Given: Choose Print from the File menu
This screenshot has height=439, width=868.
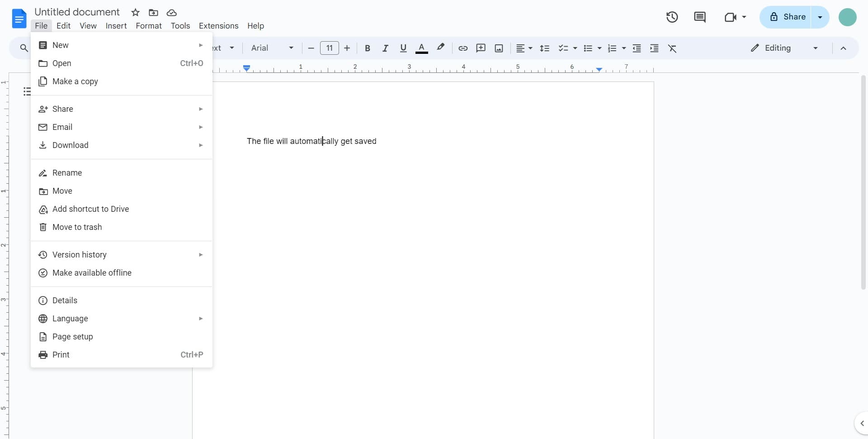Looking at the screenshot, I should pyautogui.click(x=60, y=355).
